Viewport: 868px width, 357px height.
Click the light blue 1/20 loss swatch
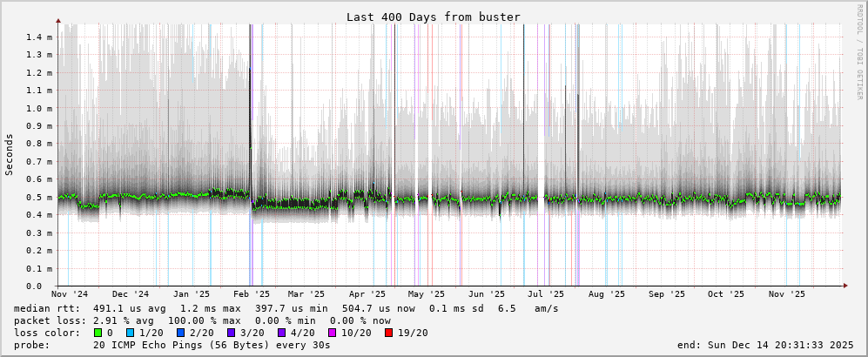pos(130,333)
